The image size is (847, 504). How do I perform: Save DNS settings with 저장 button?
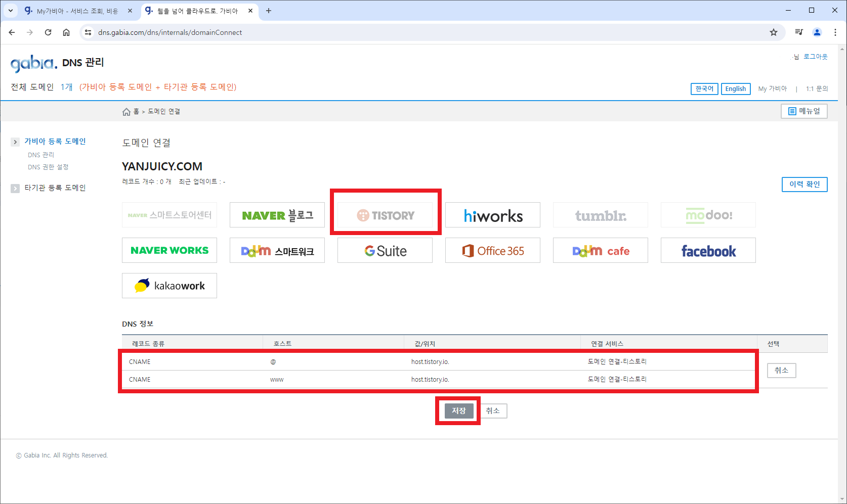pos(459,411)
